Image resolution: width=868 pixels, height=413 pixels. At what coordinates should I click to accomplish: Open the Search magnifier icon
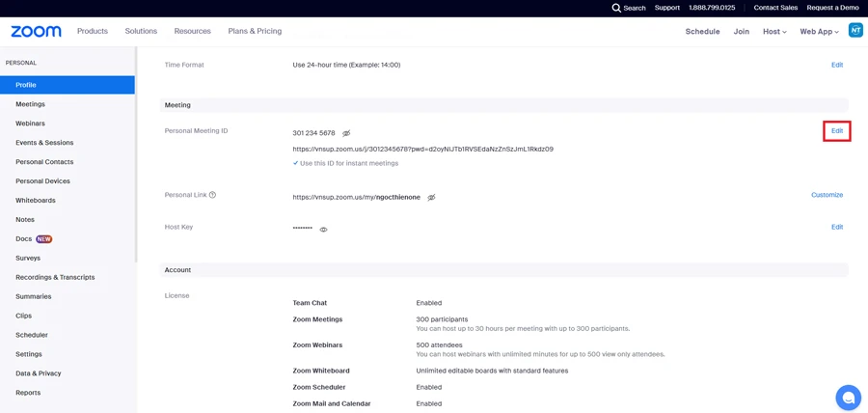[x=616, y=8]
